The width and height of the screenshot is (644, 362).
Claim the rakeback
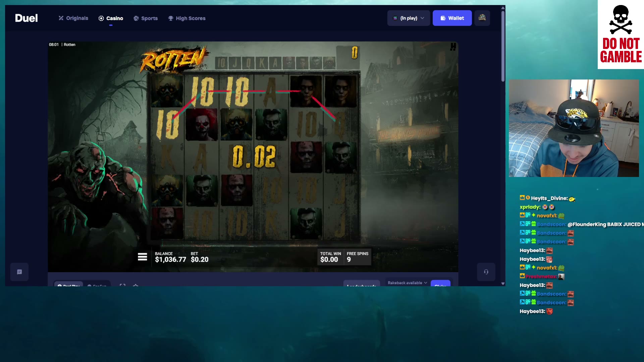pos(440,284)
